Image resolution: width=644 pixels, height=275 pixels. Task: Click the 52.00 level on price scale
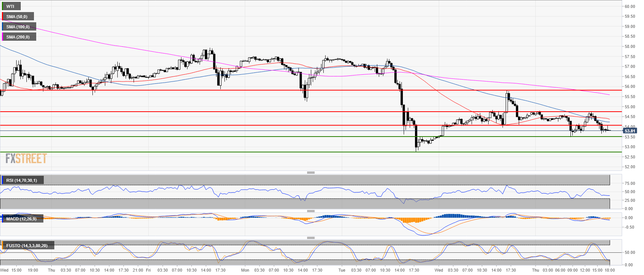629,167
